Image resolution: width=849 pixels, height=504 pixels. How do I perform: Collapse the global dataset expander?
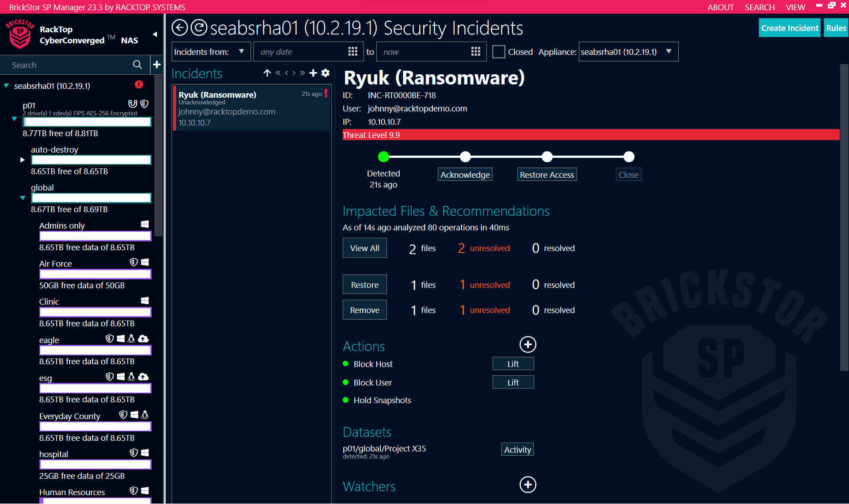23,198
